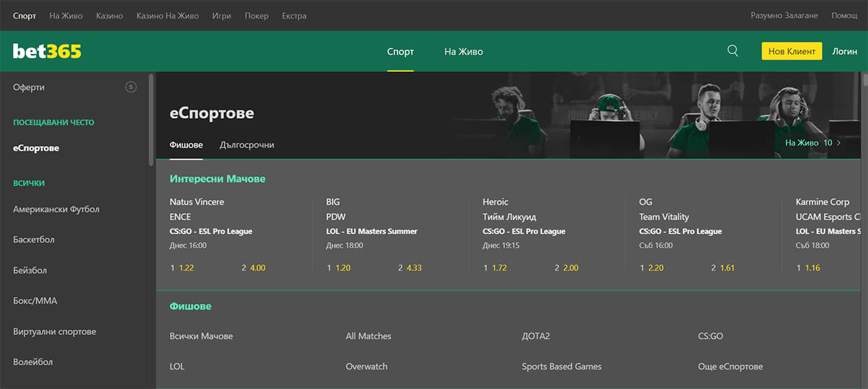
Task: Open Sports Based Games coupon
Action: (562, 366)
